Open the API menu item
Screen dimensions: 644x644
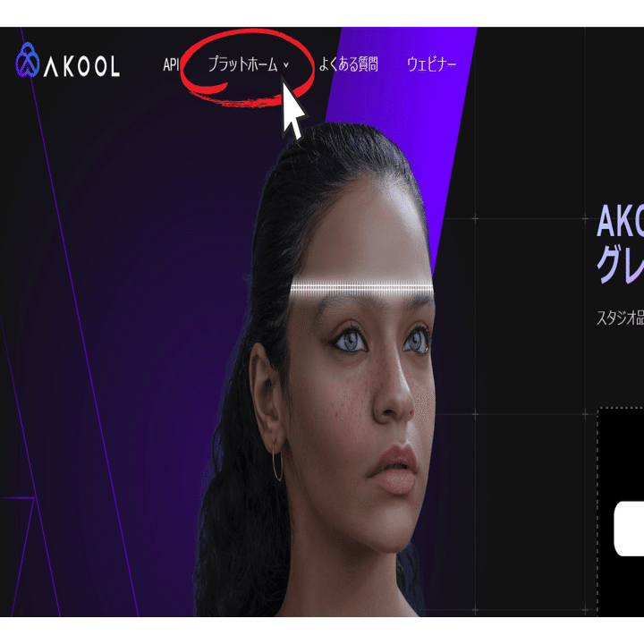[171, 64]
